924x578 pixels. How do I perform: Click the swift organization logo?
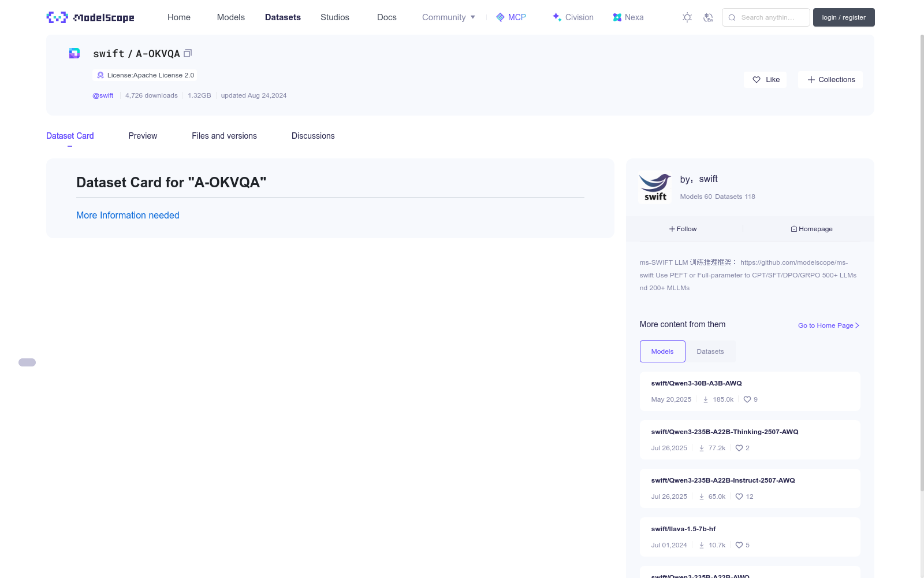(x=655, y=187)
